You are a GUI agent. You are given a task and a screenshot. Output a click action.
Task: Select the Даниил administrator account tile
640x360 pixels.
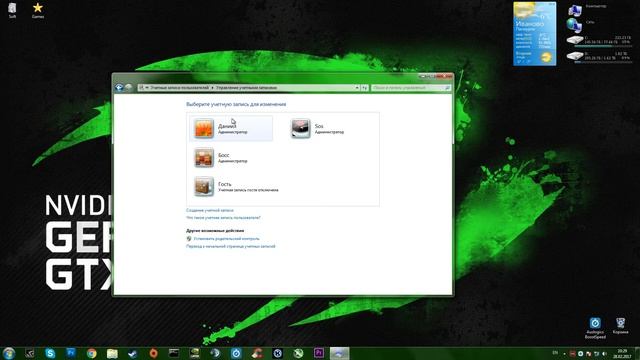(231, 128)
